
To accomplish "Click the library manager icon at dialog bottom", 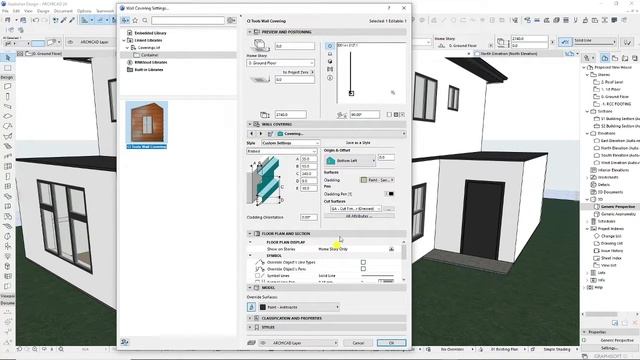I will 125,342.
